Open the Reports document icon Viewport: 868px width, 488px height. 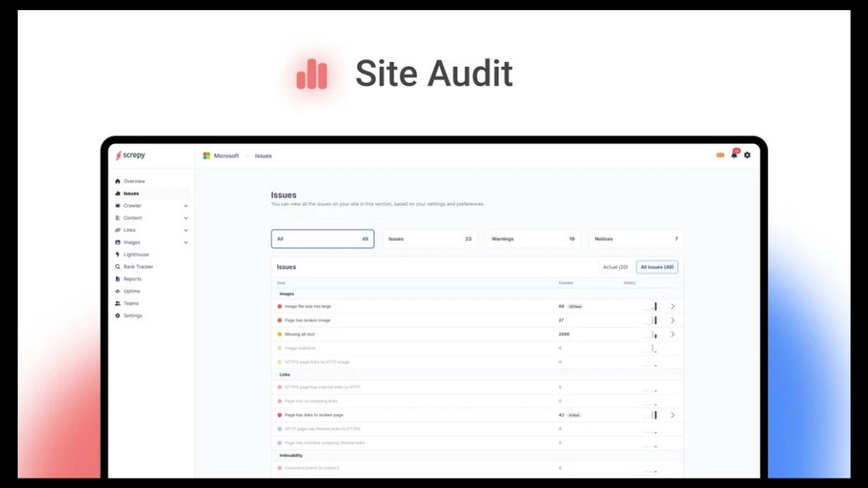click(116, 279)
